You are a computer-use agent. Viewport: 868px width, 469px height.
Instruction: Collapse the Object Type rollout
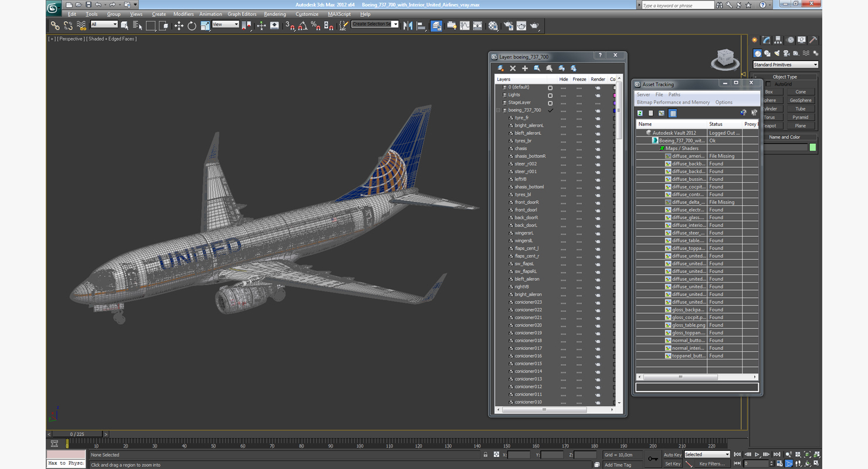[x=785, y=77]
